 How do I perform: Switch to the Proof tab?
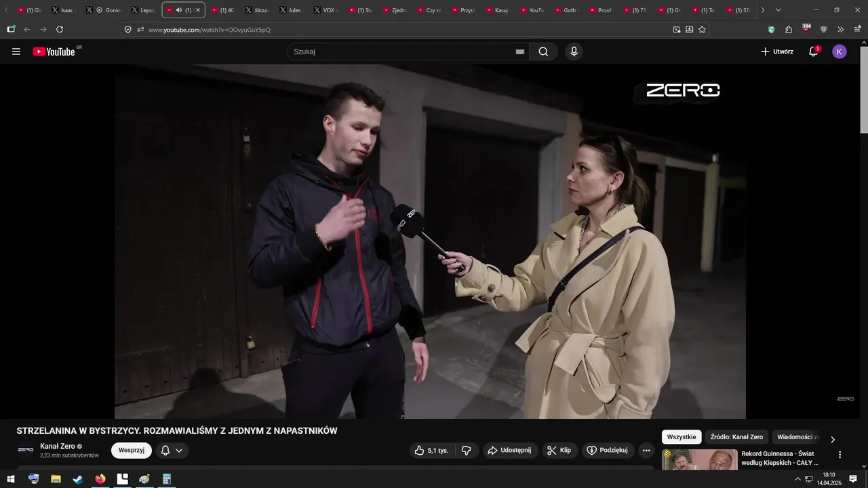tap(599, 10)
